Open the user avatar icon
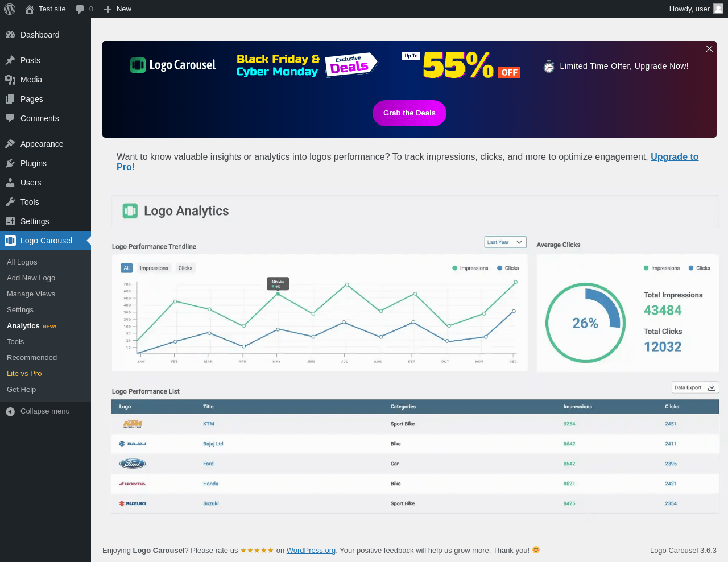728x562 pixels. click(x=718, y=9)
